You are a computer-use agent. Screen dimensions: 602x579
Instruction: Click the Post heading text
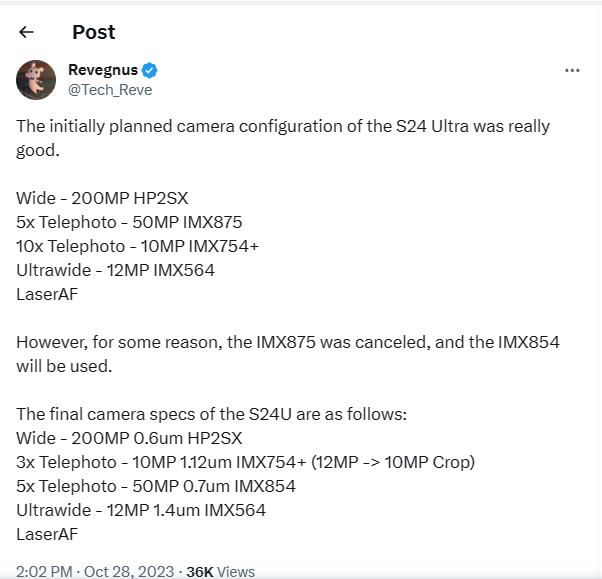click(94, 32)
